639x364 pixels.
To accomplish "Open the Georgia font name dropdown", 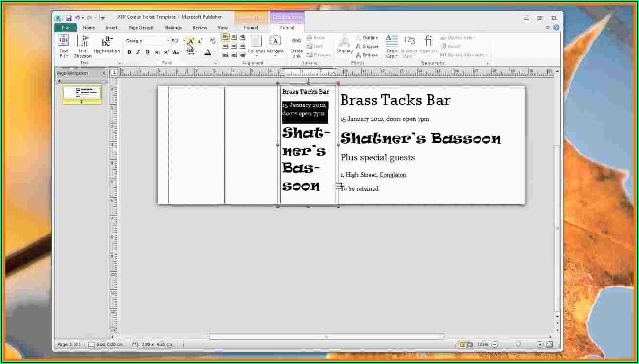I will coord(168,41).
